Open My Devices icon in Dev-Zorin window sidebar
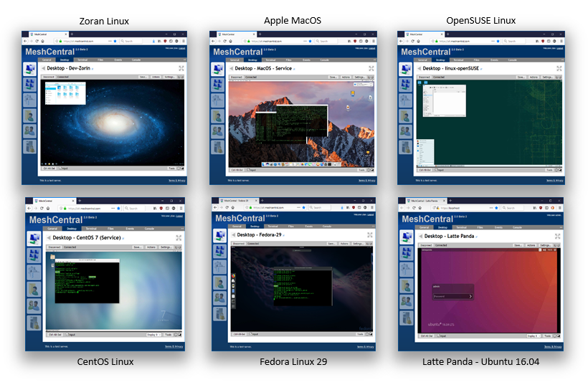 coord(29,69)
